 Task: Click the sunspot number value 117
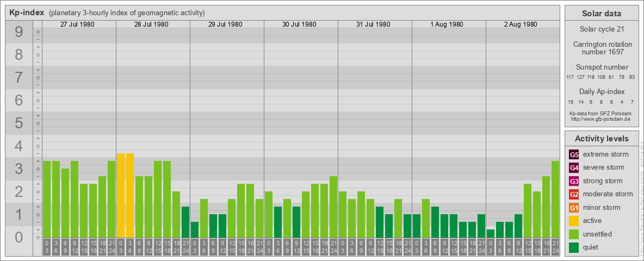click(x=570, y=77)
